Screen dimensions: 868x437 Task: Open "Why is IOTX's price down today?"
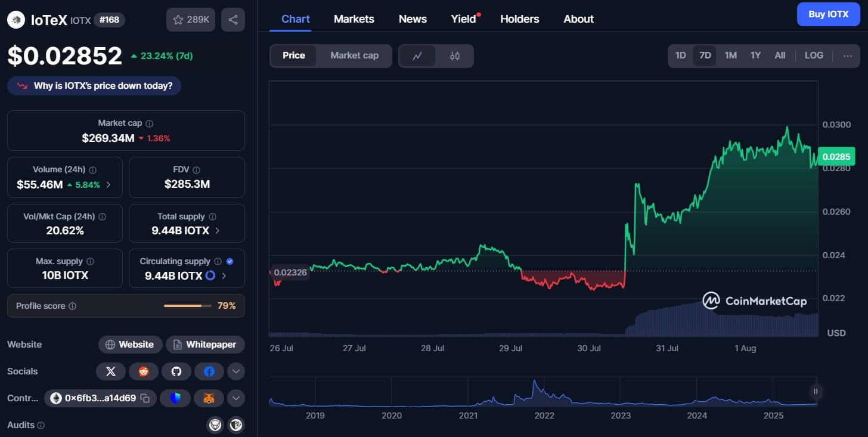point(94,85)
